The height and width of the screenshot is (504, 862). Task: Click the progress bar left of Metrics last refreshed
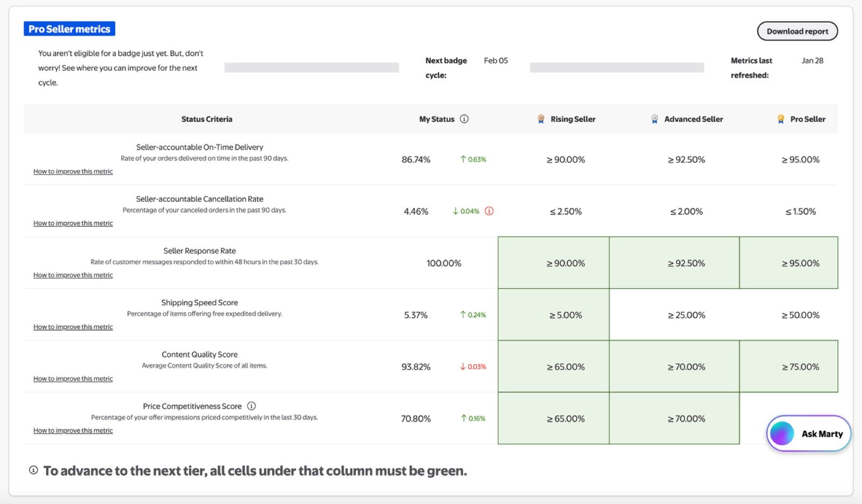click(617, 67)
